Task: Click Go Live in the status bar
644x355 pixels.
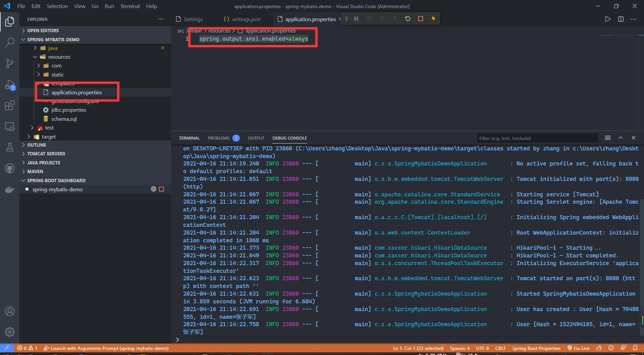Action: 578,348
